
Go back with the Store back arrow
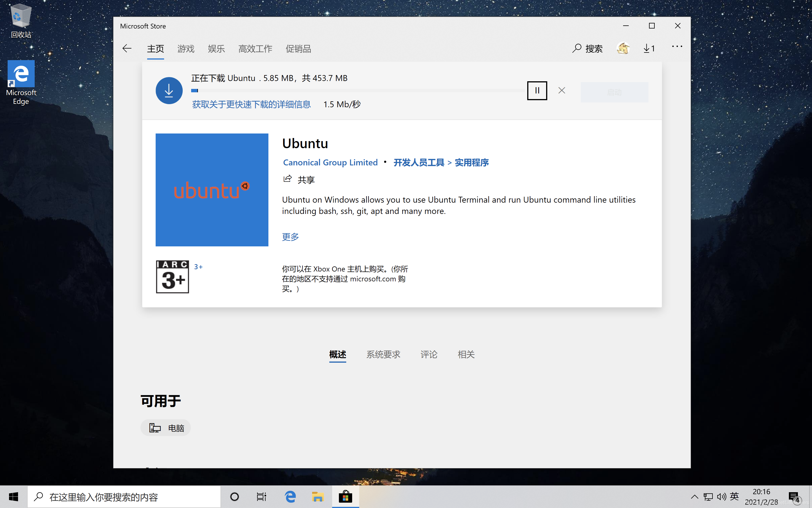(127, 48)
